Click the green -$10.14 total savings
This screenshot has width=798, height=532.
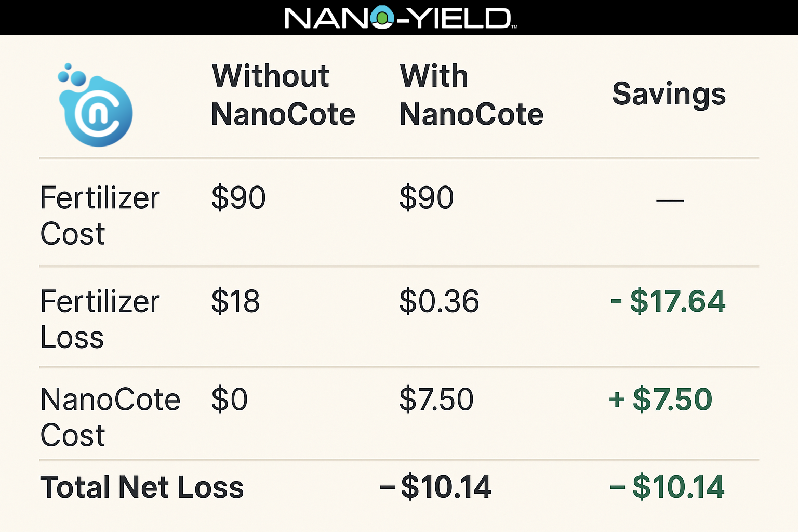point(667,487)
